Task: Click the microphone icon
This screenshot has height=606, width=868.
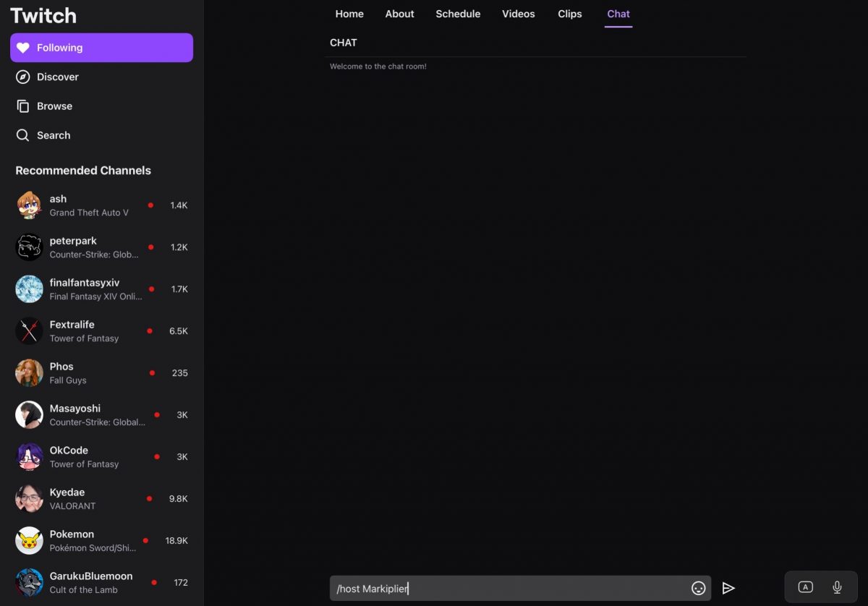Action: 837,587
